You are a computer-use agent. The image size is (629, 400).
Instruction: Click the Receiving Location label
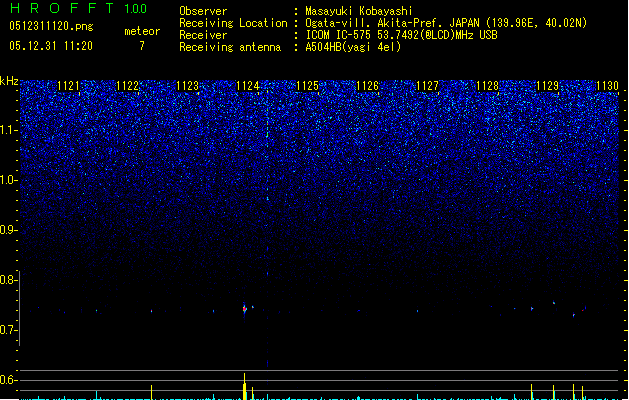click(x=233, y=23)
